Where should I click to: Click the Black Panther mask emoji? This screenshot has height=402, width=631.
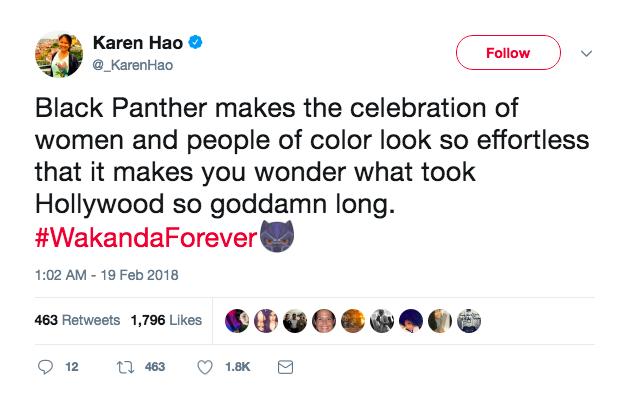277,239
